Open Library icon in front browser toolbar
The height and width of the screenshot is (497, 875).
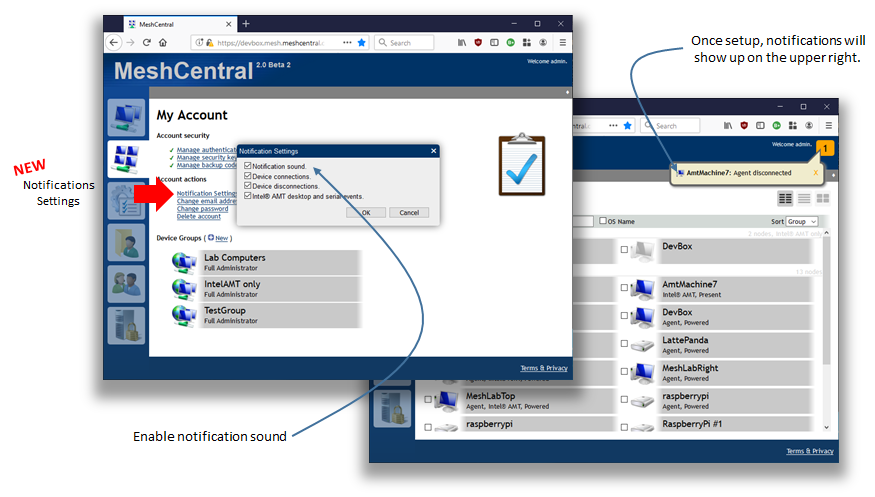pyautogui.click(x=462, y=42)
